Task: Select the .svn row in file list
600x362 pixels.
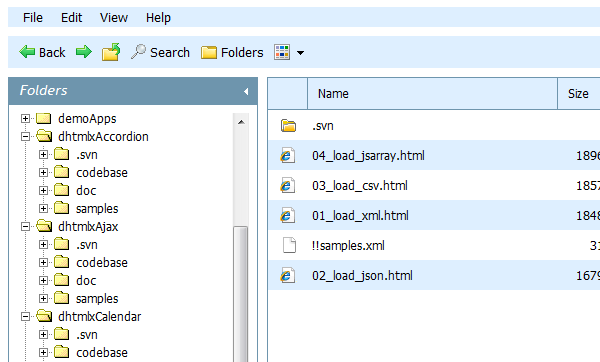Action: pos(434,126)
